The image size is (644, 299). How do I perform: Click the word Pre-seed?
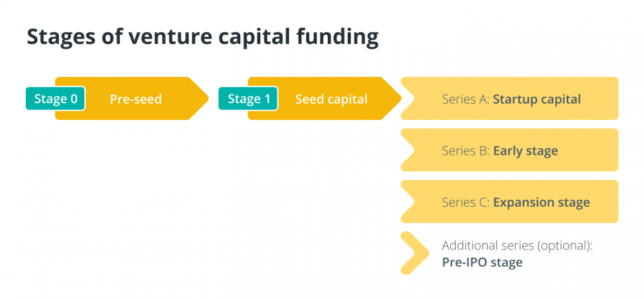coord(135,99)
